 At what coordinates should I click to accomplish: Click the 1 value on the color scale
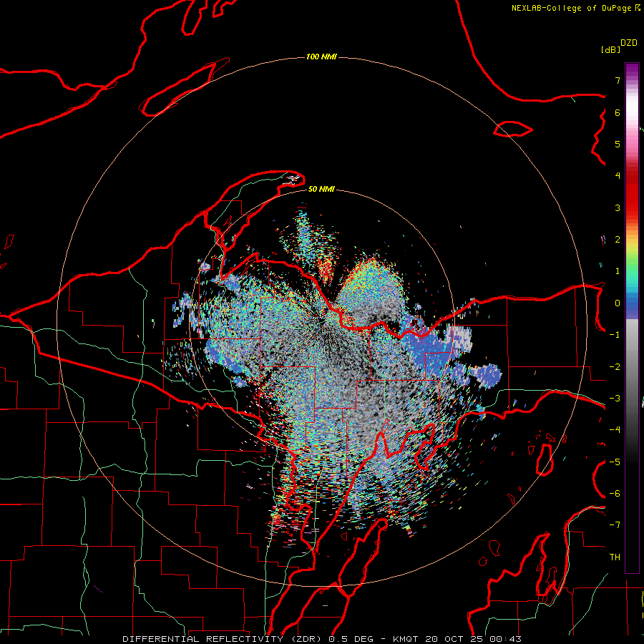(x=618, y=271)
